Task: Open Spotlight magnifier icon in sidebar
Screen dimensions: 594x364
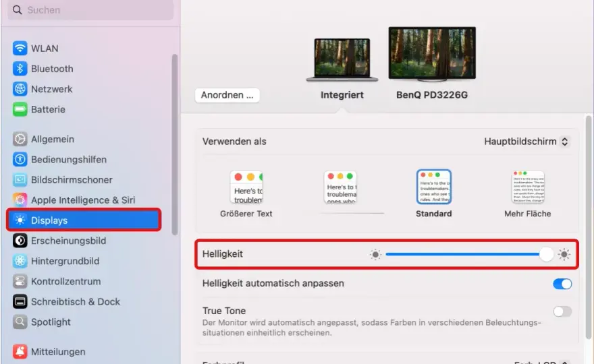Action: click(20, 322)
